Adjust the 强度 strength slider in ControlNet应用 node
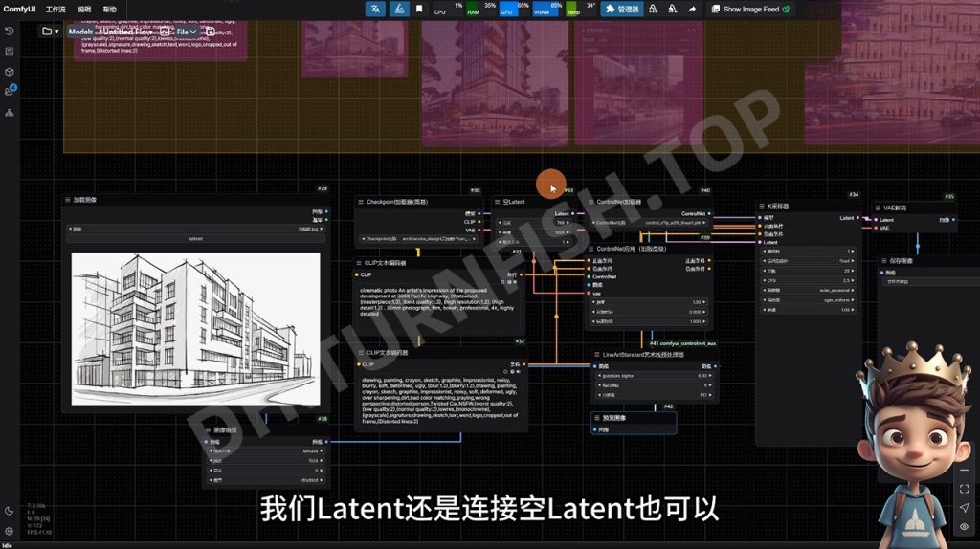Image resolution: width=980 pixels, height=549 pixels. point(649,301)
